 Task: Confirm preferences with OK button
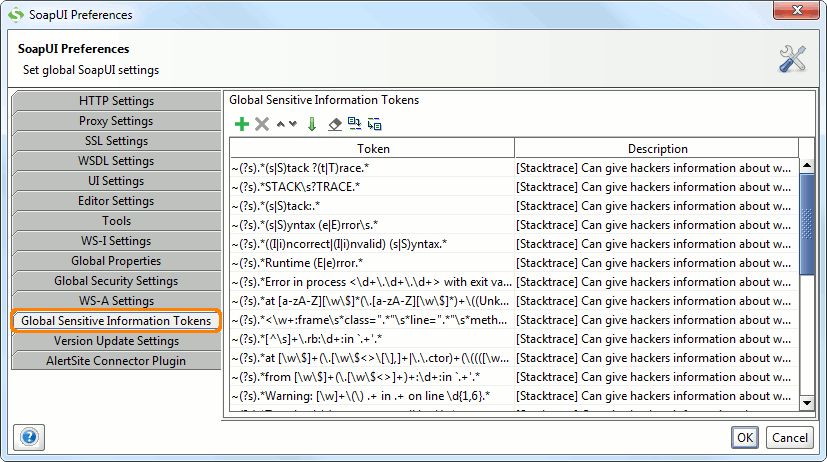pos(745,437)
